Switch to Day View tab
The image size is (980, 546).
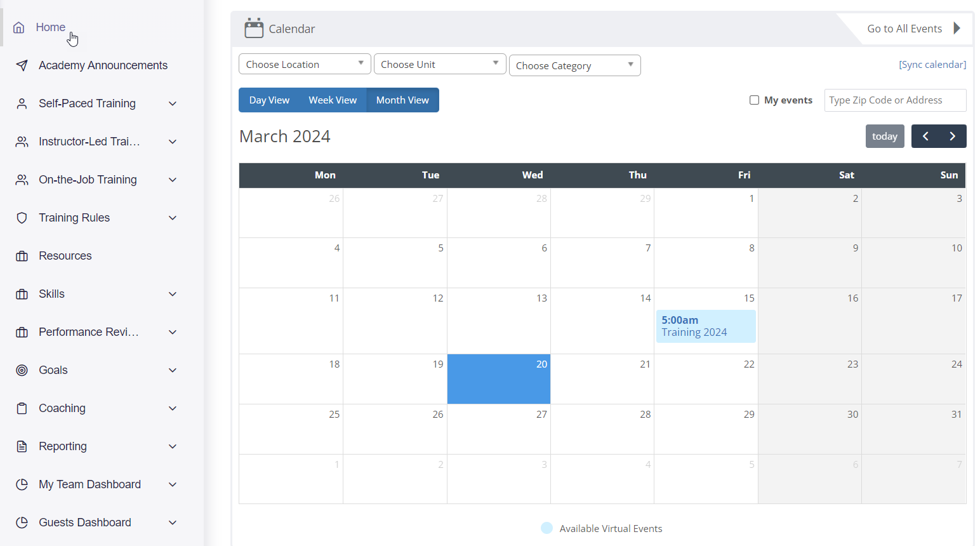pos(269,100)
